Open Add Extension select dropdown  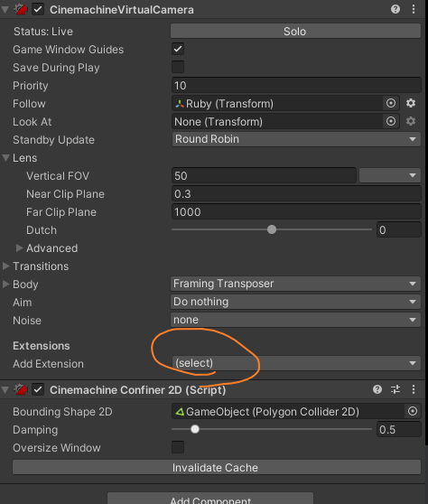pyautogui.click(x=296, y=363)
